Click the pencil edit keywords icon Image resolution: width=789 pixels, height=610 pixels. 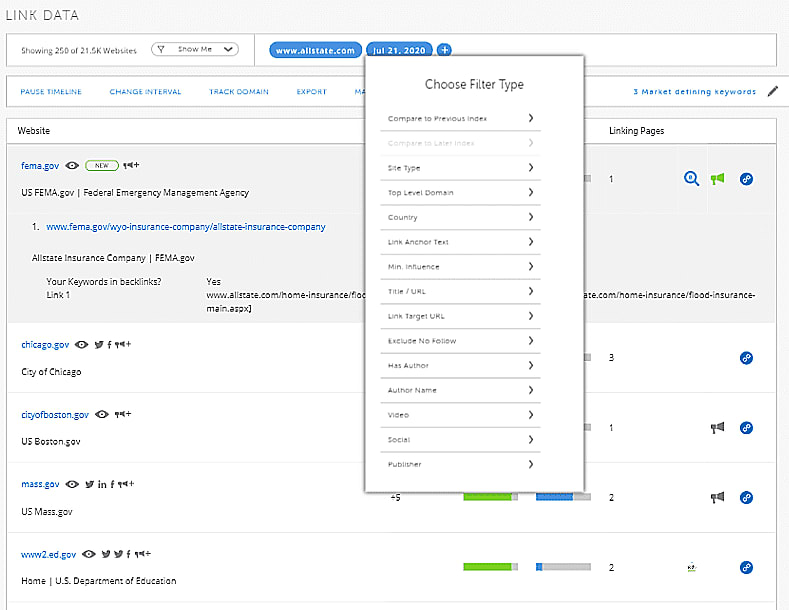[x=773, y=91]
